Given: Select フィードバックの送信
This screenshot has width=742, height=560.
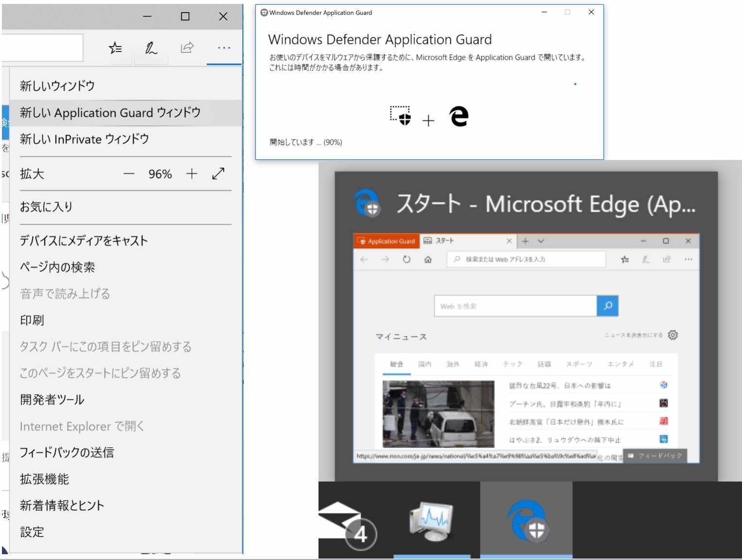Looking at the screenshot, I should (125, 453).
